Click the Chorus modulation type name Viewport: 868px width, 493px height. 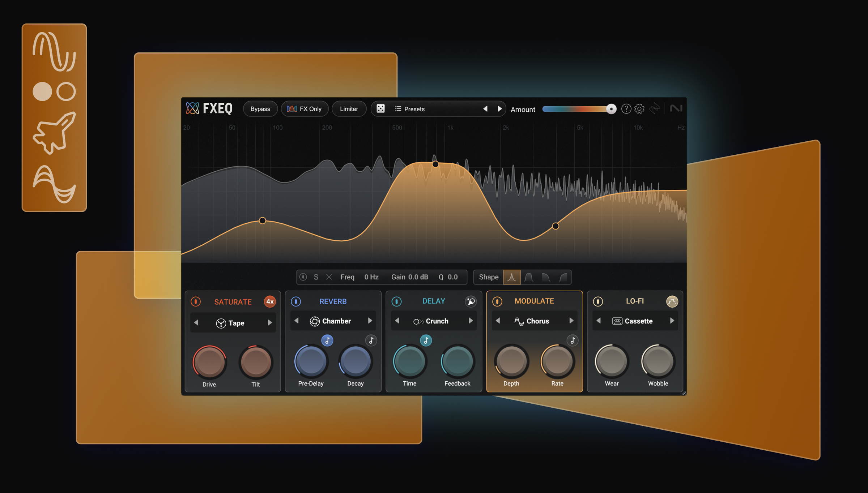(538, 321)
